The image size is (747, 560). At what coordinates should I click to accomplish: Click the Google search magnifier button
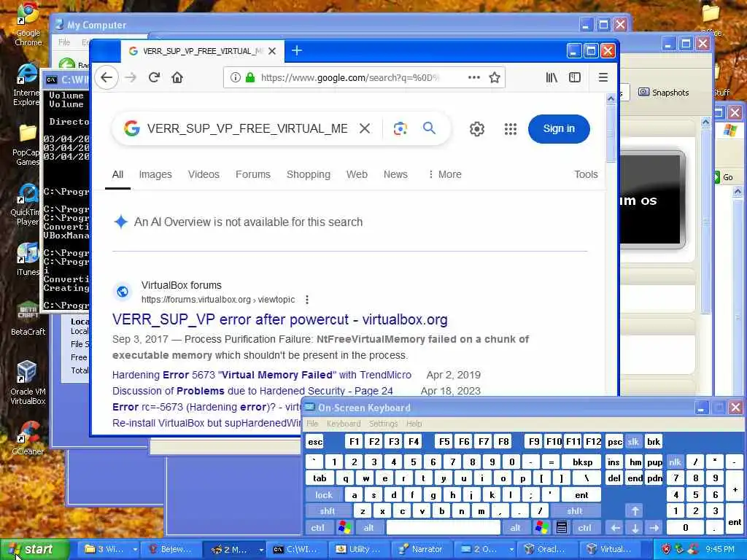coord(429,128)
